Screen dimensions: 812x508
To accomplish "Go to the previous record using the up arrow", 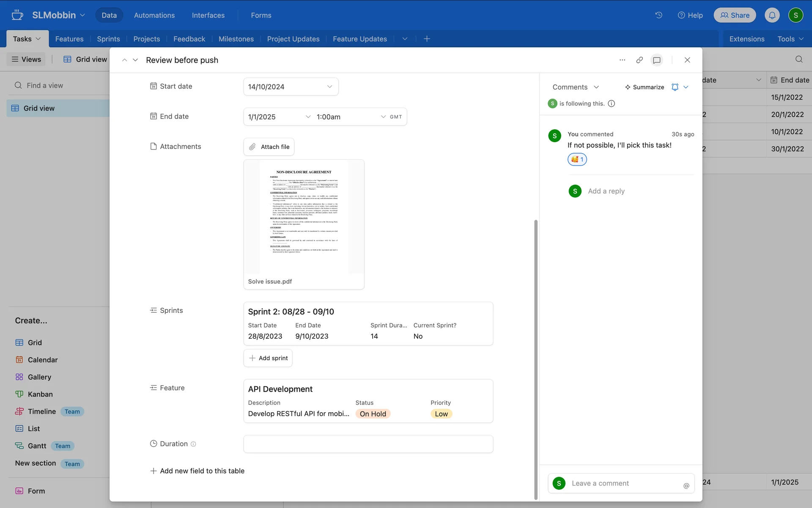I will click(x=124, y=60).
